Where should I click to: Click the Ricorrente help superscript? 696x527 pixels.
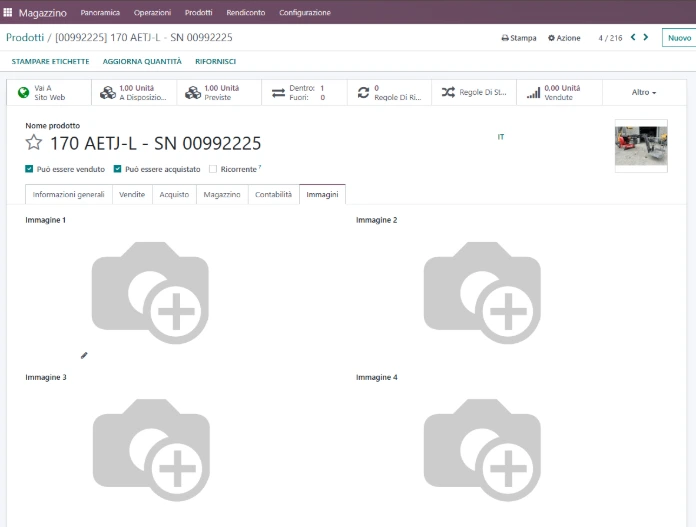coord(260,166)
